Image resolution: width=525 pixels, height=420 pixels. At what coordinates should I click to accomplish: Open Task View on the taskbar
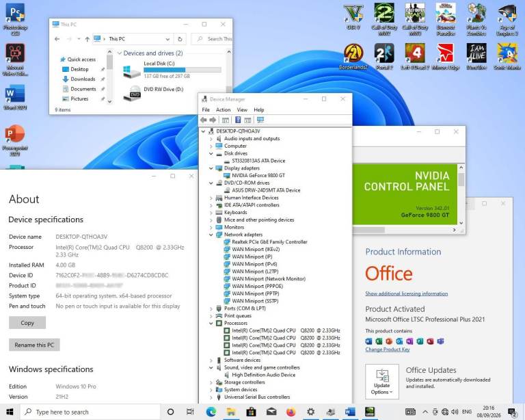tap(190, 412)
